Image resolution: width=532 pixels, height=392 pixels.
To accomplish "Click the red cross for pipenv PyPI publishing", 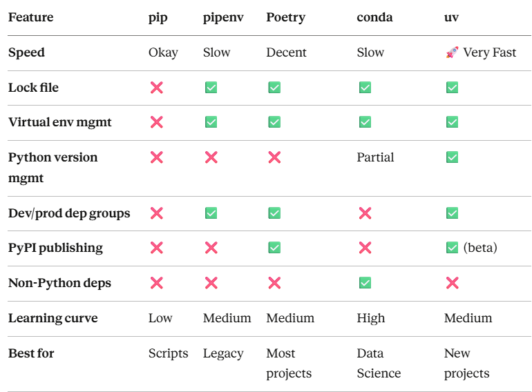I will point(211,248).
